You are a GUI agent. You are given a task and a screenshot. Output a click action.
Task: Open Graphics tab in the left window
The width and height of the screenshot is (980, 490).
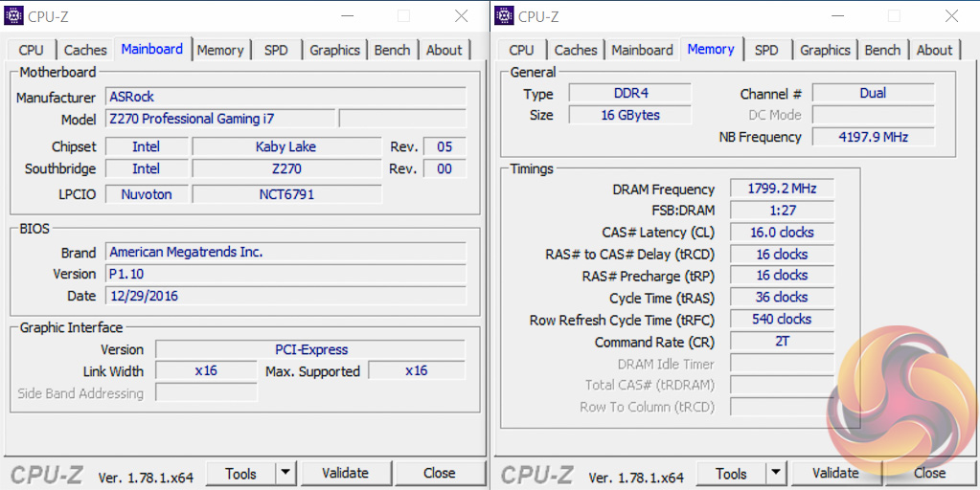[x=335, y=50]
